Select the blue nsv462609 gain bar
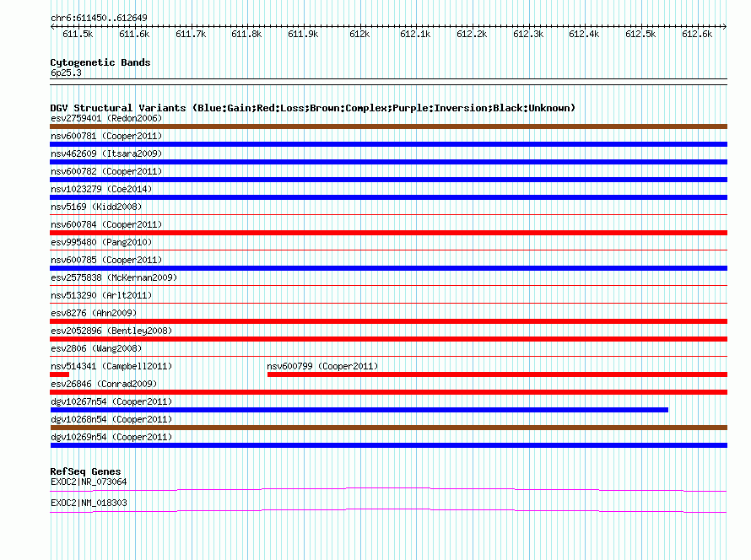The width and height of the screenshot is (751, 560). tap(388, 162)
